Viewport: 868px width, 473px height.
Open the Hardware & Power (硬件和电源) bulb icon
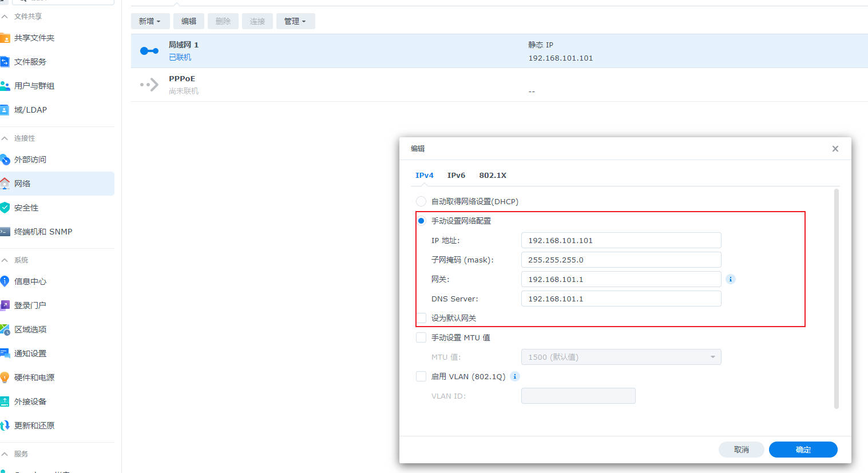tap(5, 377)
